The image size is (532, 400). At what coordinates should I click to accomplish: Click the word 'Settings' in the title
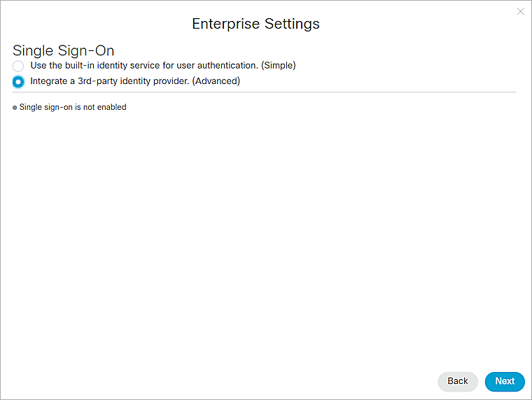pos(290,24)
